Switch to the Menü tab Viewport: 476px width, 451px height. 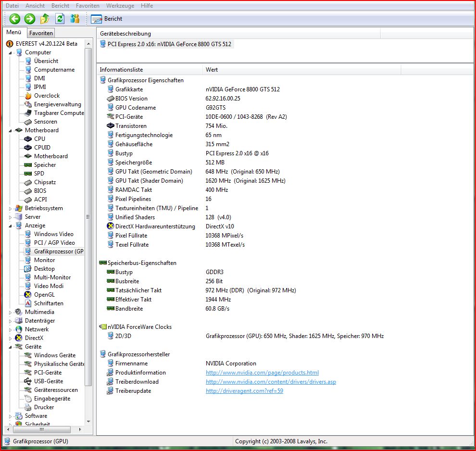[14, 32]
